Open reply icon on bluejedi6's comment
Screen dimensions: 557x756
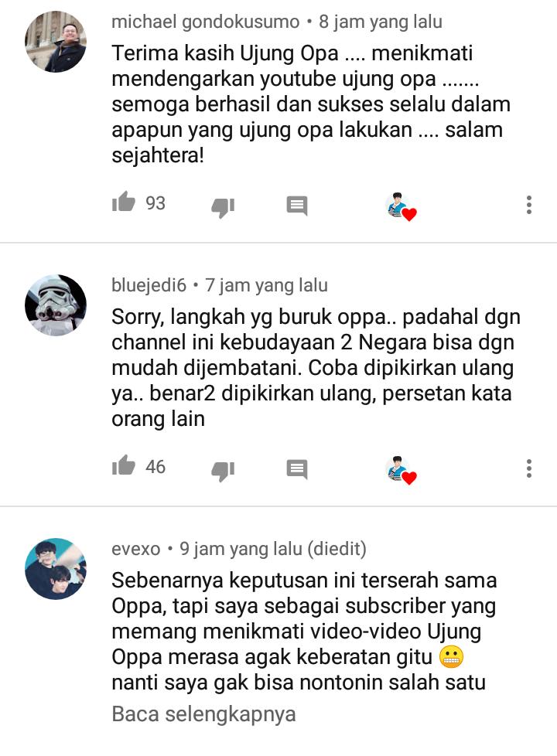[x=297, y=469]
